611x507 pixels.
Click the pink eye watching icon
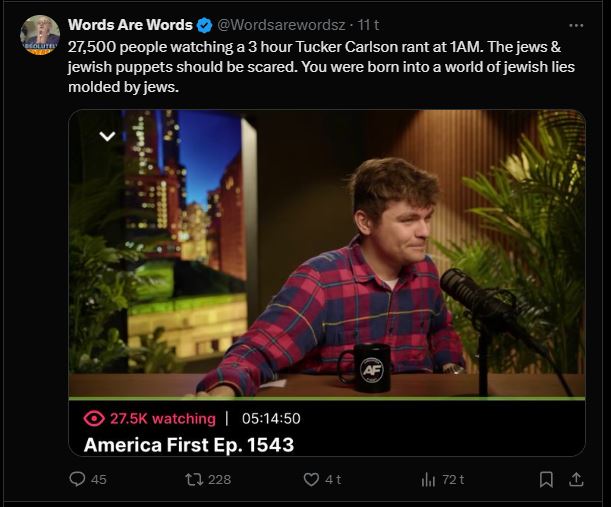(x=94, y=419)
